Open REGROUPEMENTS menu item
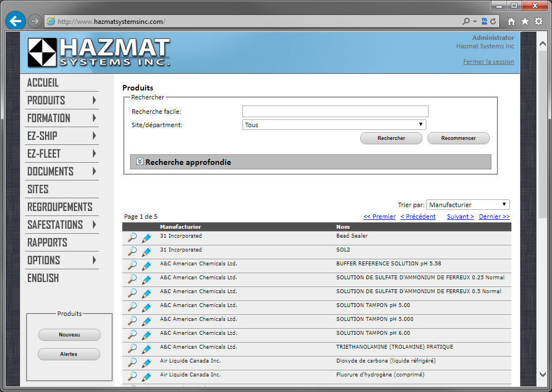This screenshot has width=552, height=392. 60,207
